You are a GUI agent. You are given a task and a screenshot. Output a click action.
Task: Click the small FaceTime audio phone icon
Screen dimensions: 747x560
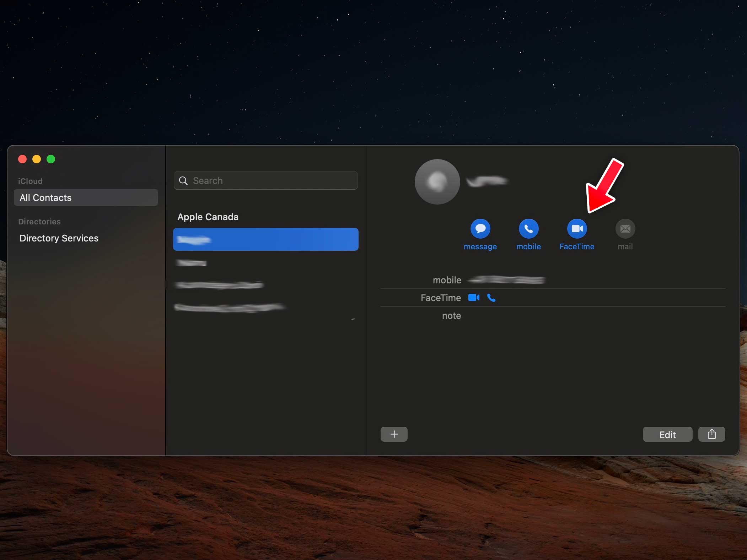(x=491, y=298)
